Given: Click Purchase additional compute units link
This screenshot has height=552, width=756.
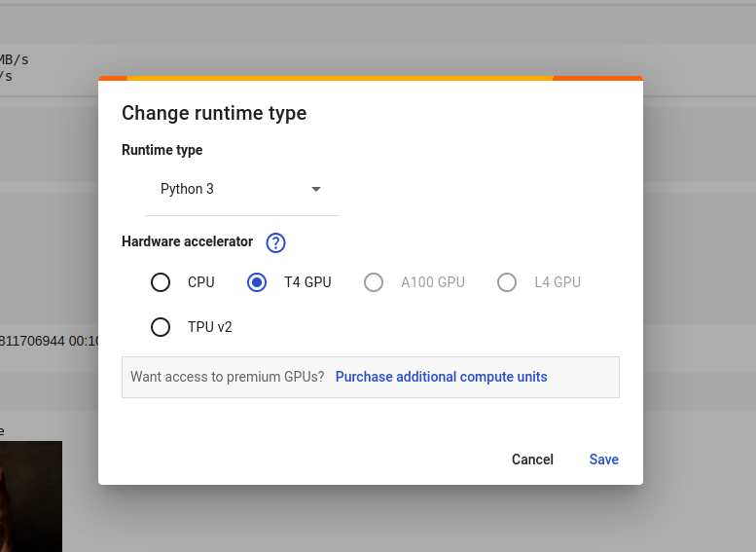Looking at the screenshot, I should [x=441, y=377].
